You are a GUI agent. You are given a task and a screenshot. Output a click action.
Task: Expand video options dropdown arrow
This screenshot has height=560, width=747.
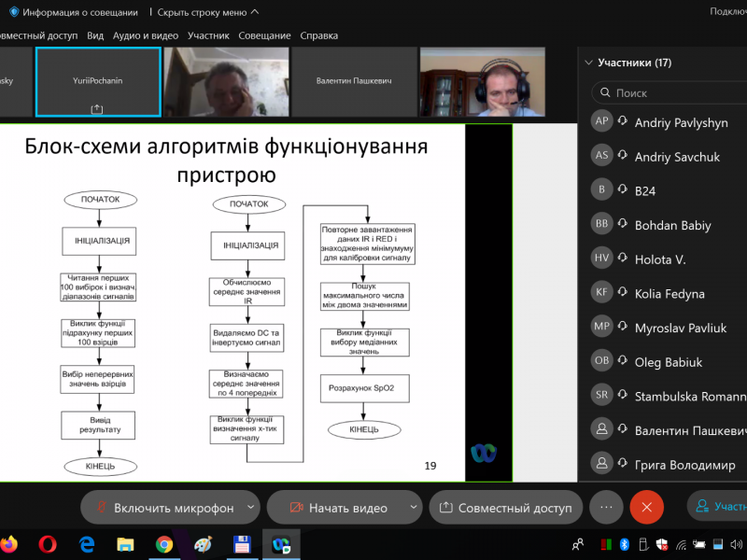click(412, 508)
